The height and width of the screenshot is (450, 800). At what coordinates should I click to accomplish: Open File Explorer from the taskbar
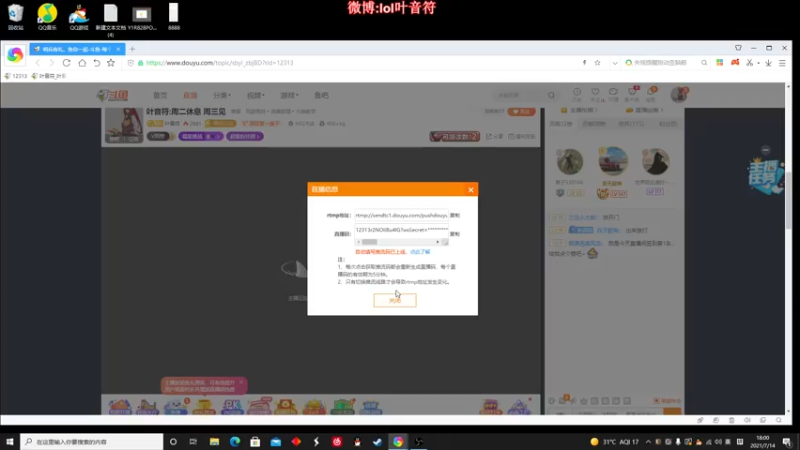tap(214, 441)
